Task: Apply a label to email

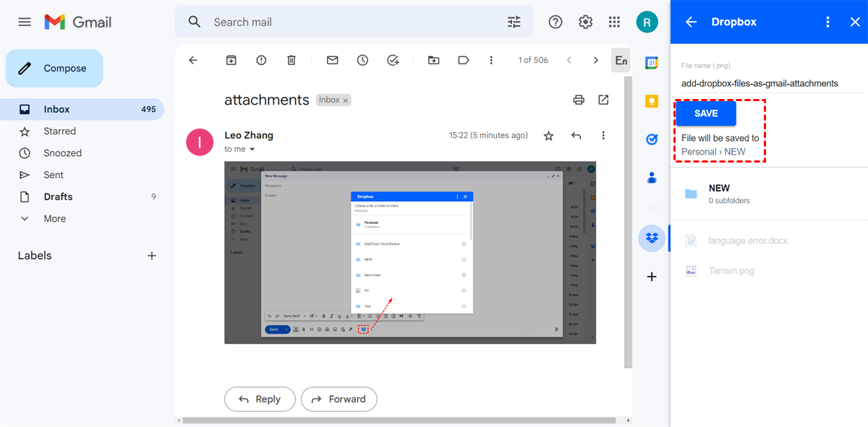Action: (464, 60)
